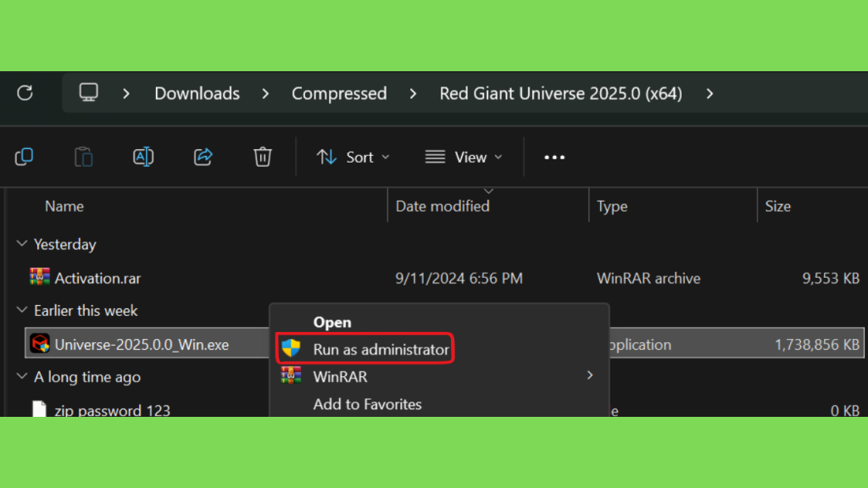The image size is (868, 488).
Task: Expand the chevron after Downloads
Action: (265, 93)
